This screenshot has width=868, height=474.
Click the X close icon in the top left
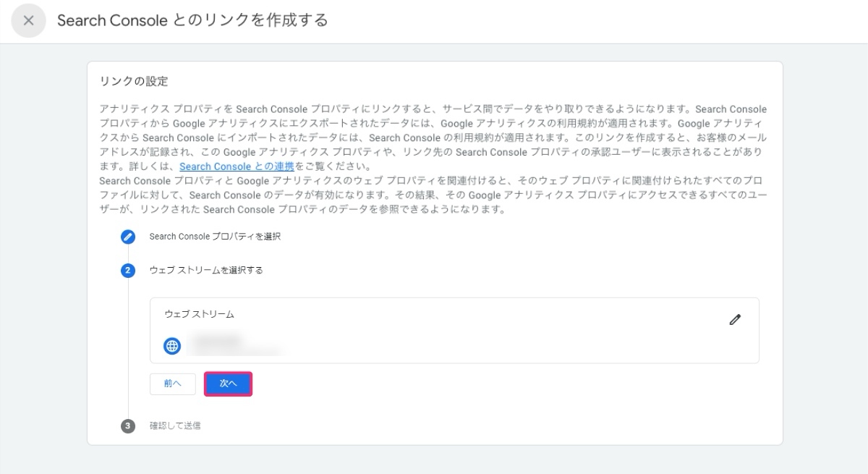pos(28,21)
